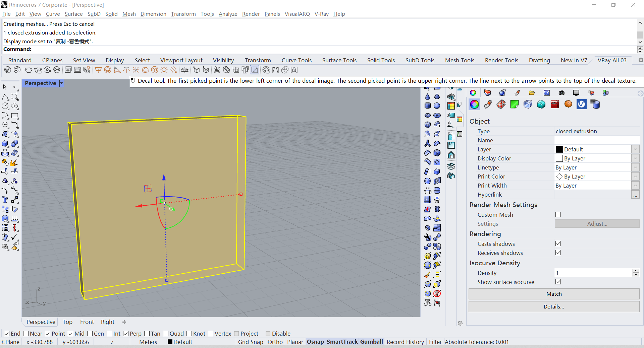Open the Display Color dropdown
The height and width of the screenshot is (348, 644).
pos(635,158)
